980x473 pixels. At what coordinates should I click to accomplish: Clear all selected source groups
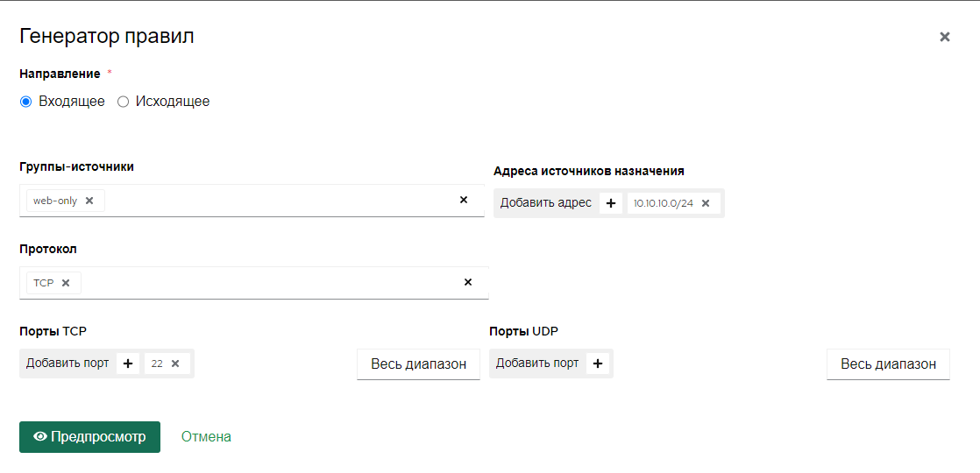click(x=464, y=200)
